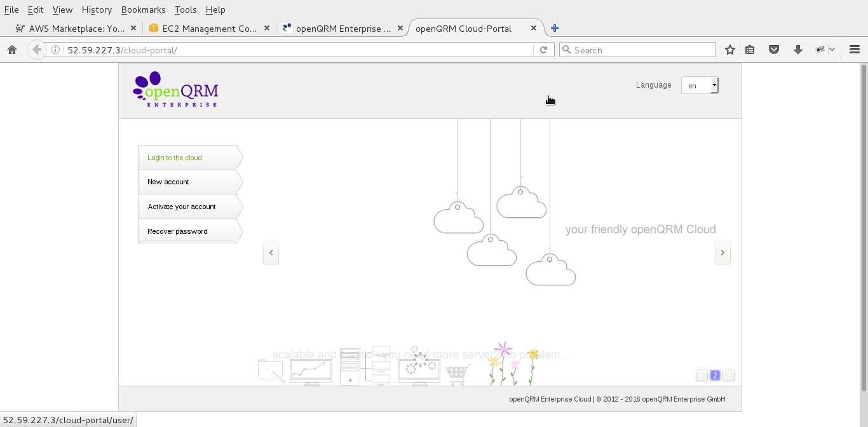Close the openQRM Cloud-Portal tab
Image resolution: width=868 pixels, height=427 pixels.
[534, 28]
